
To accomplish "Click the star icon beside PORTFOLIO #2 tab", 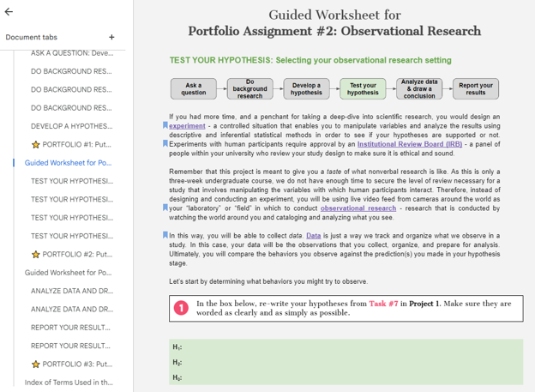I will click(36, 255).
